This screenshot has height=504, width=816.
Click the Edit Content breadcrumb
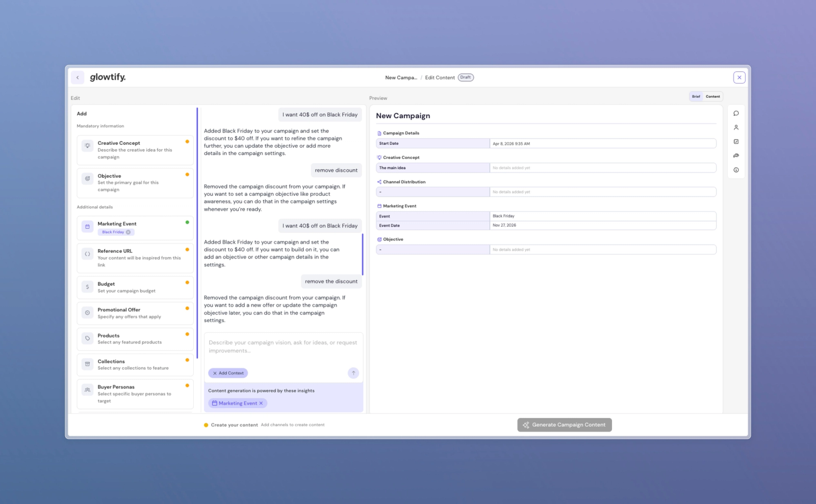440,78
